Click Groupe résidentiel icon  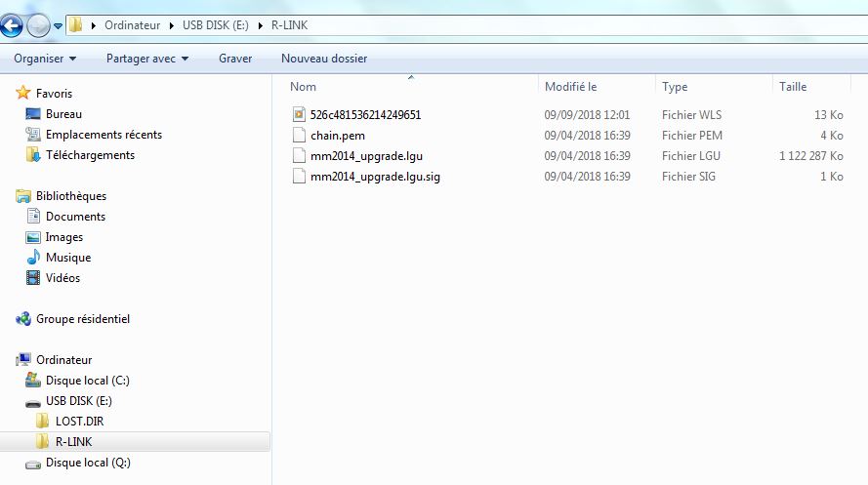23,318
